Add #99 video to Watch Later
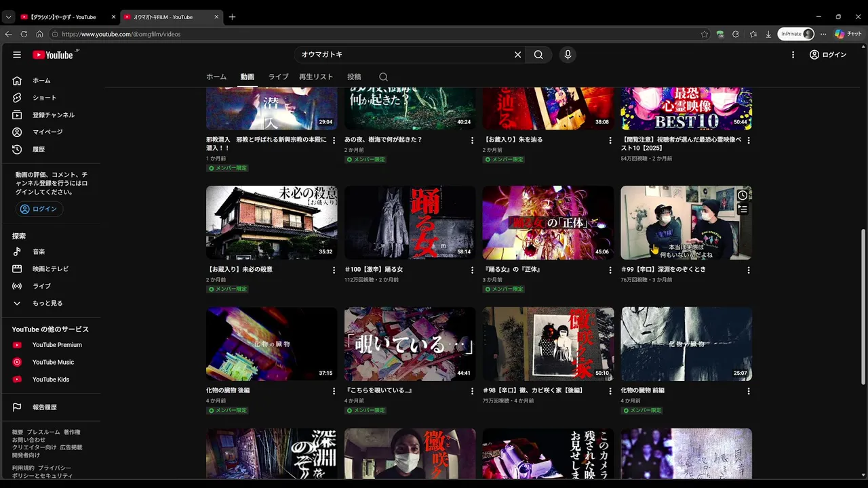 743,195
